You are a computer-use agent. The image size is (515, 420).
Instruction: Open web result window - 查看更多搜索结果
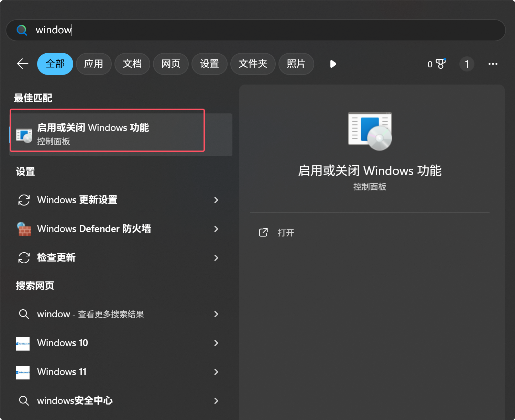[121, 314]
